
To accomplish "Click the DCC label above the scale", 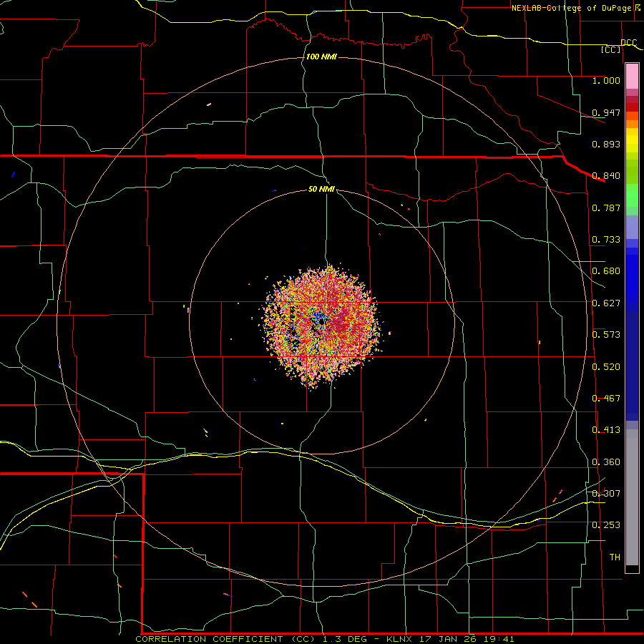I will point(628,43).
